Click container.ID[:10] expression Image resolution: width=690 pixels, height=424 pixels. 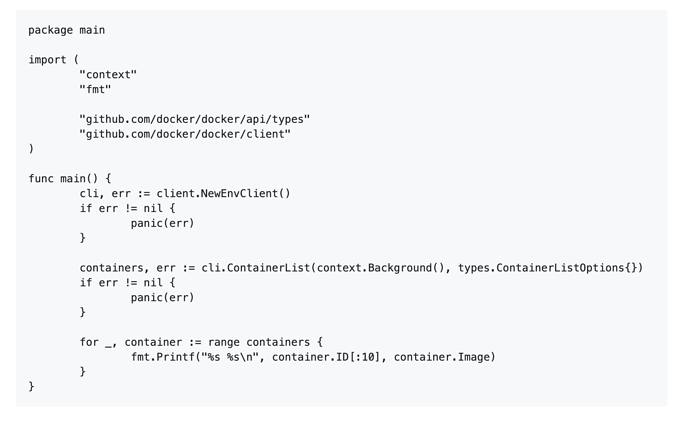[326, 357]
